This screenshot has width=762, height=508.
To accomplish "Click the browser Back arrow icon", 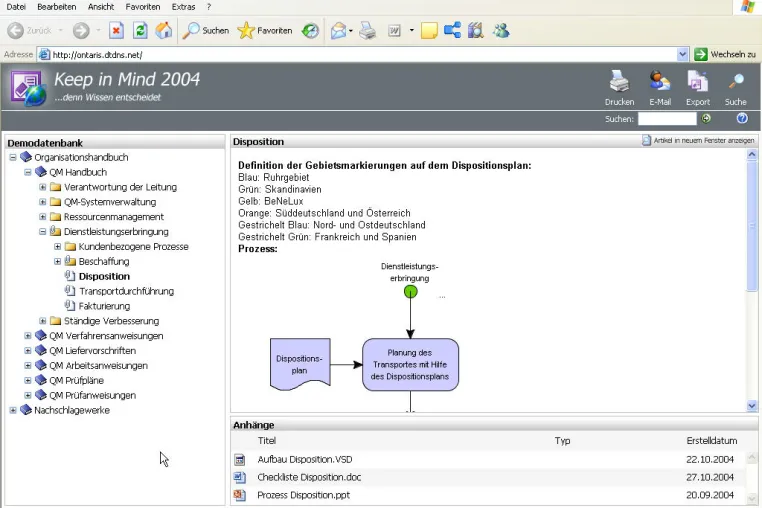I will coord(16,31).
